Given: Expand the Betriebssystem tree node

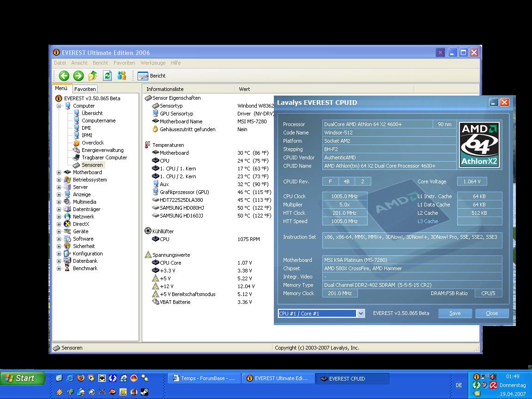Looking at the screenshot, I should [x=59, y=180].
